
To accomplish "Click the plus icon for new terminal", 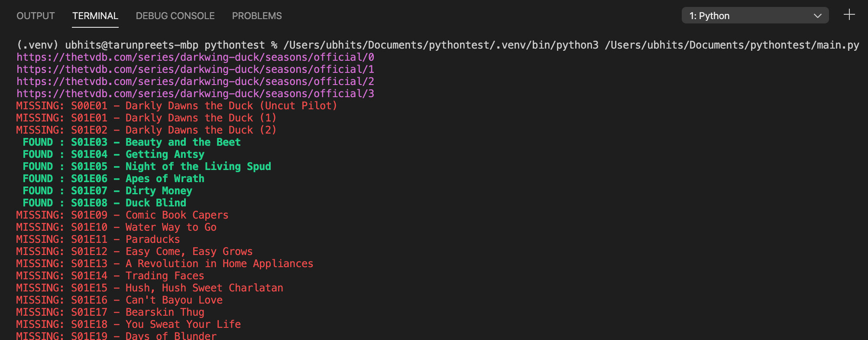I will tap(849, 15).
